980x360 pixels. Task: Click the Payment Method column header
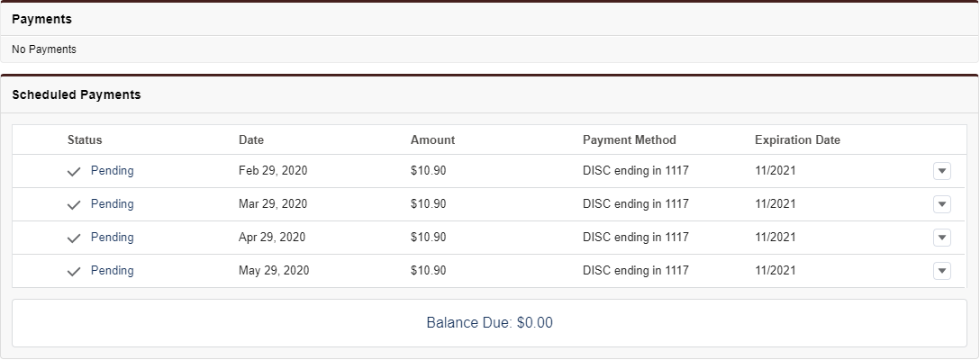(x=629, y=140)
